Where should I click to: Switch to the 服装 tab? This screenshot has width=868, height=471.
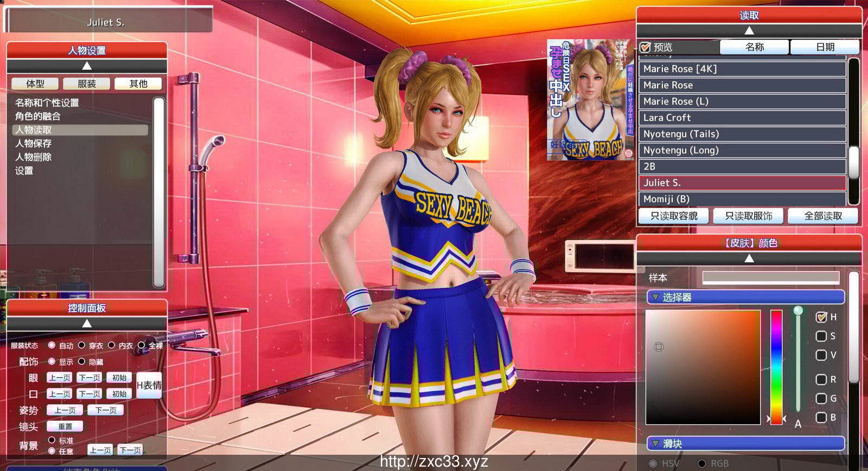coord(87,83)
